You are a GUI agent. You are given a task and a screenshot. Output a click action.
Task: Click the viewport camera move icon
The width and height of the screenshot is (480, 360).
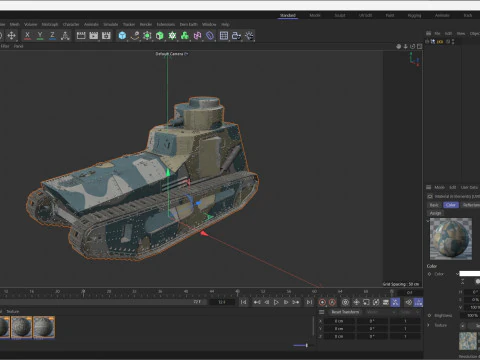tap(399, 46)
